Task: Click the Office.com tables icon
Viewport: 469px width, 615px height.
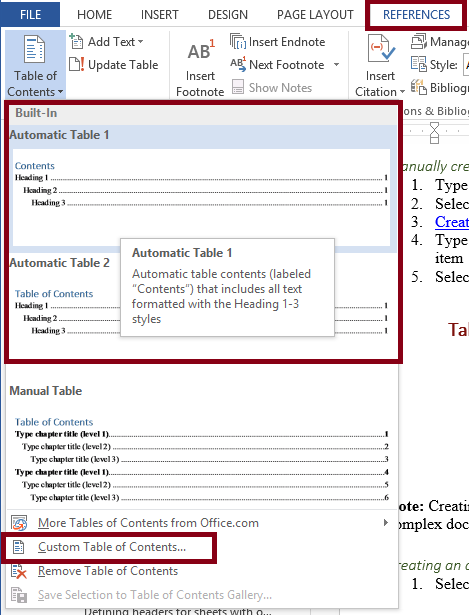Action: point(19,523)
